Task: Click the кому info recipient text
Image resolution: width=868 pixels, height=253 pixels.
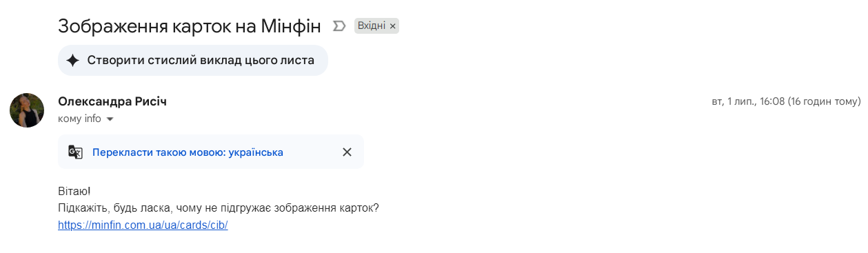Action: point(80,119)
